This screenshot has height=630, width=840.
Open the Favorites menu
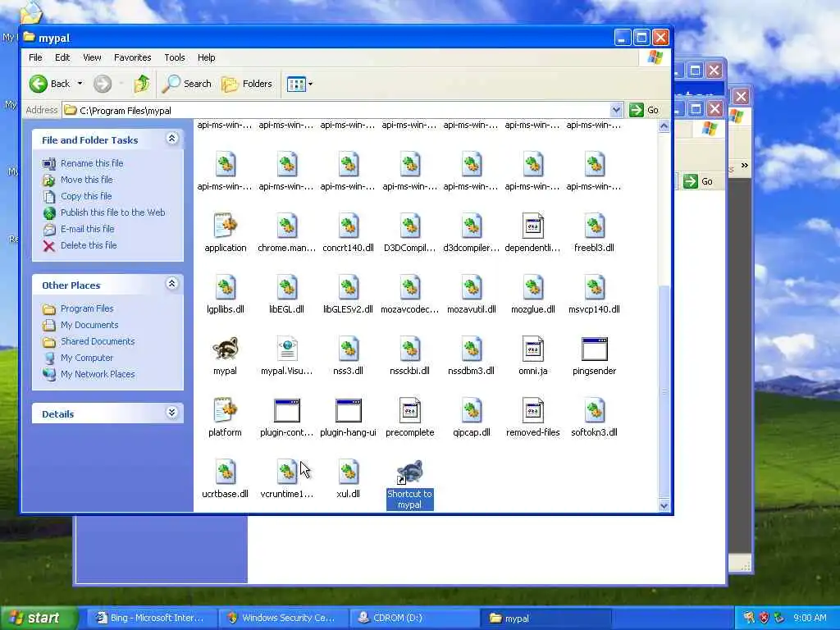(x=132, y=57)
